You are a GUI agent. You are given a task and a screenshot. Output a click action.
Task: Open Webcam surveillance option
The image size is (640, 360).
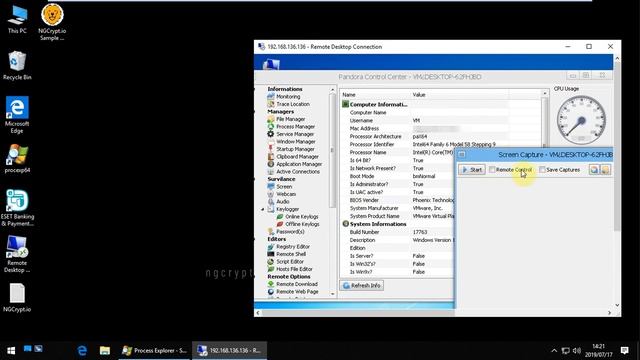click(282, 194)
